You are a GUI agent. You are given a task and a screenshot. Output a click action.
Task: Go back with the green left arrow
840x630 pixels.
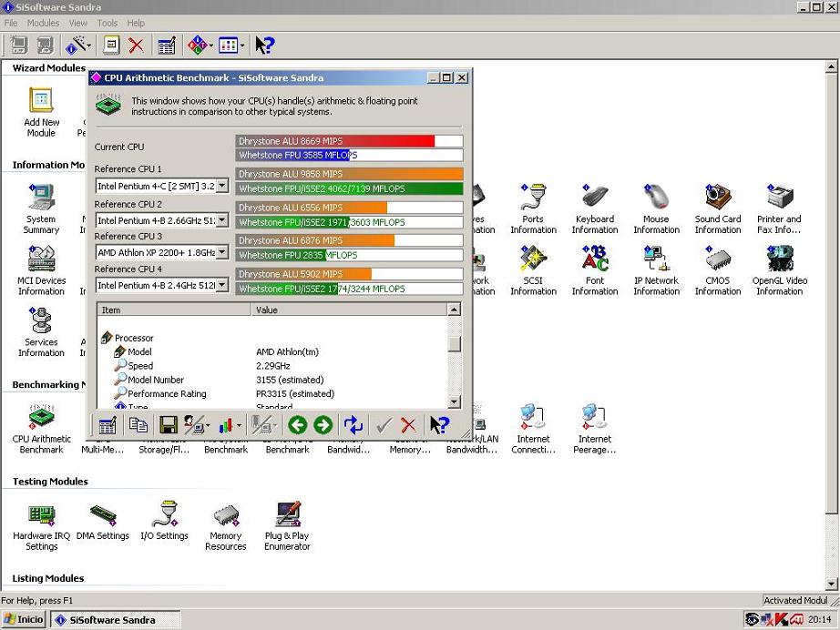297,425
